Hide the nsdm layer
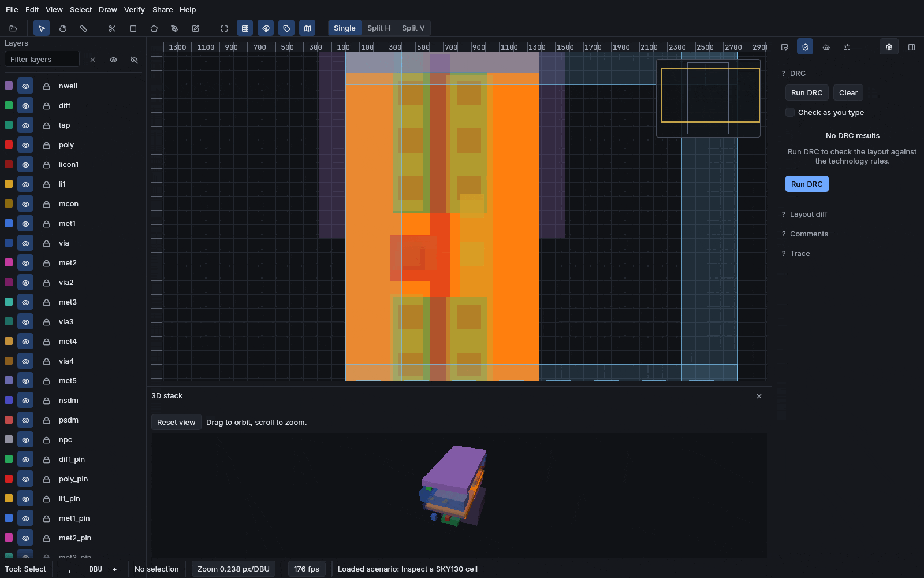This screenshot has height=578, width=924. click(x=25, y=401)
